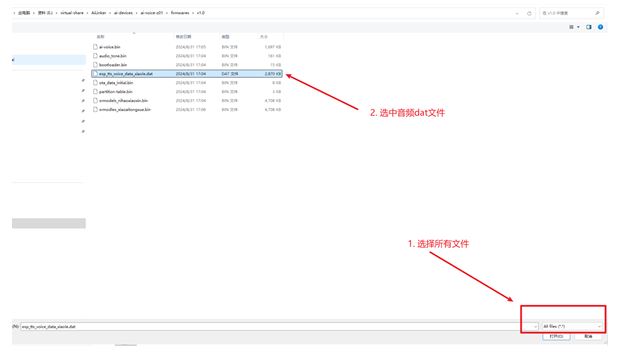The width and height of the screenshot is (621, 362).
Task: Go to the ai-voice-z01 breadcrumb folder
Action: tap(152, 13)
